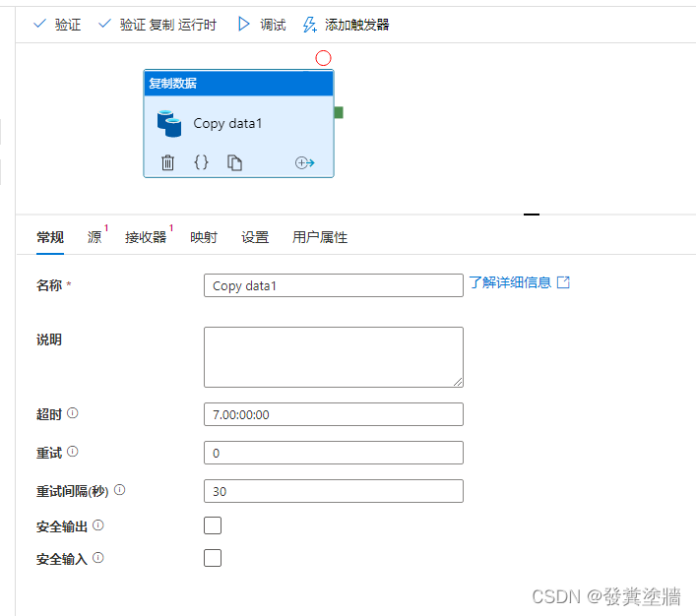Enable the 安全输出 checkbox
Screen dimensions: 696x616
click(213, 525)
